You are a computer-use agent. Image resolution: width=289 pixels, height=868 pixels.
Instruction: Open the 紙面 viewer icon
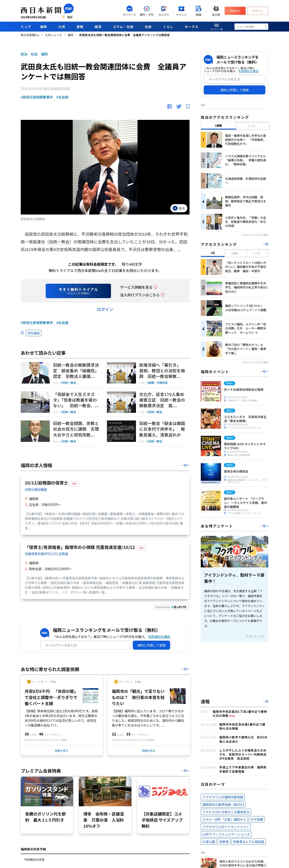click(199, 11)
